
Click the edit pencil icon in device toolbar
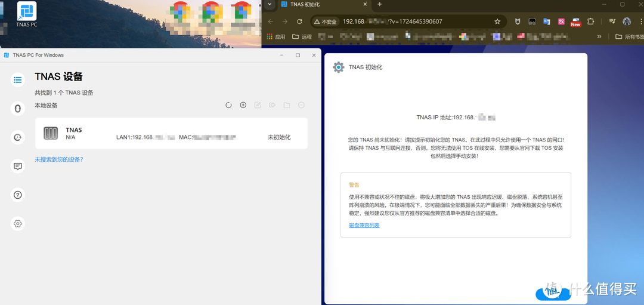(258, 105)
